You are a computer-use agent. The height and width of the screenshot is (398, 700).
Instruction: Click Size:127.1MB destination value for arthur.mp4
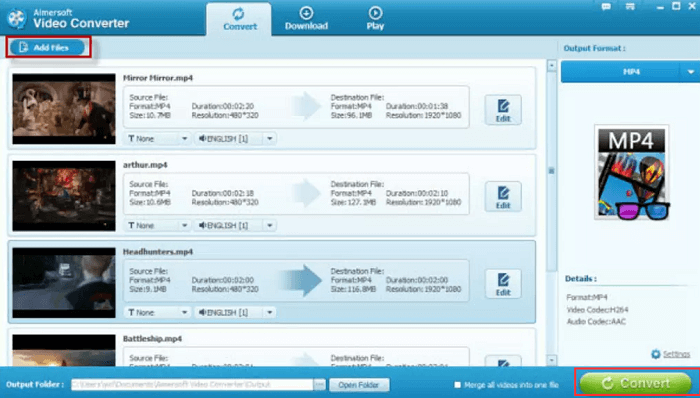coord(354,202)
